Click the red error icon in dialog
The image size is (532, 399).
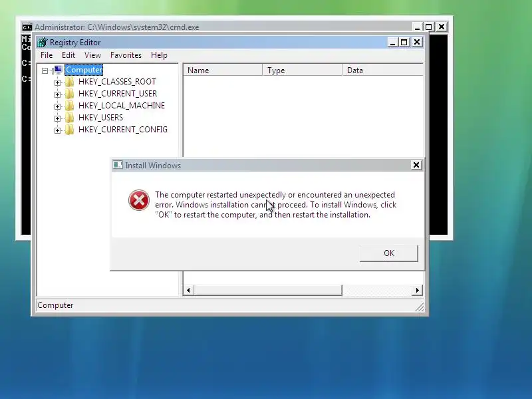[139, 200]
